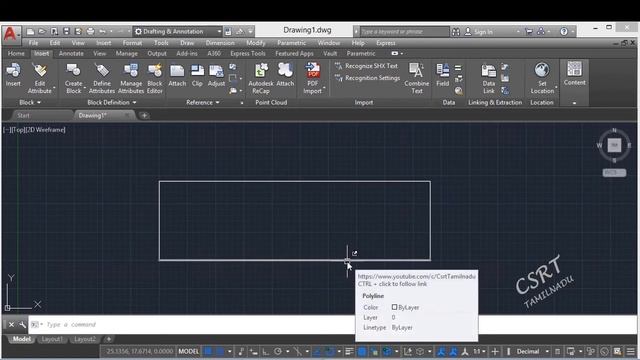Open the Sign In dropdown arrow
Viewport: 640px width, 360px height.
point(518,31)
